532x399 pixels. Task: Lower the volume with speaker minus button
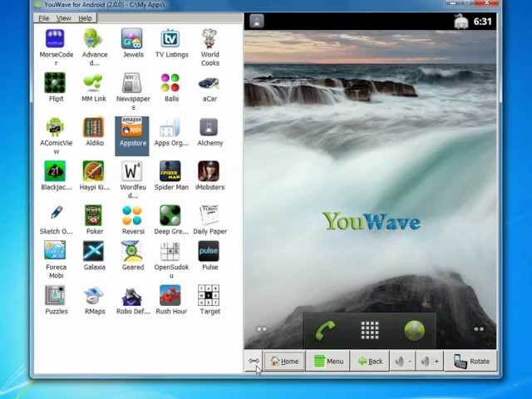(x=403, y=362)
